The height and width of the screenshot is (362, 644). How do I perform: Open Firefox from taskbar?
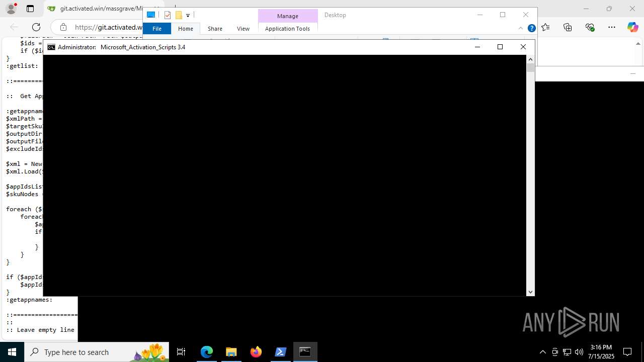point(256,352)
